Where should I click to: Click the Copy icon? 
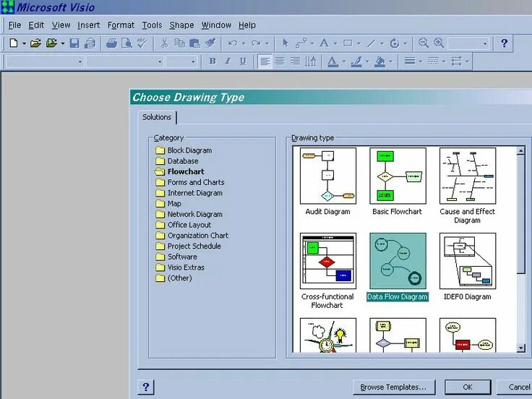coord(179,43)
